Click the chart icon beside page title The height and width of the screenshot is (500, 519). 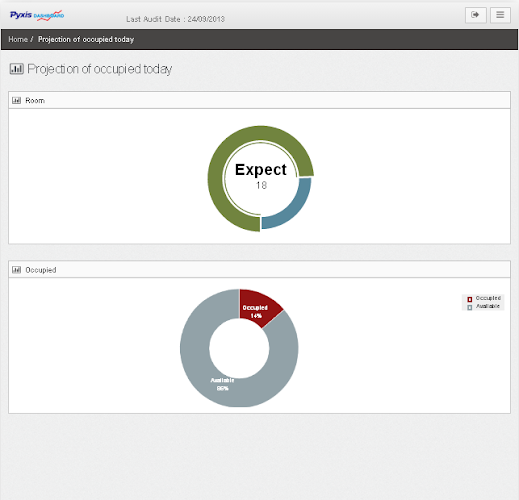16,69
